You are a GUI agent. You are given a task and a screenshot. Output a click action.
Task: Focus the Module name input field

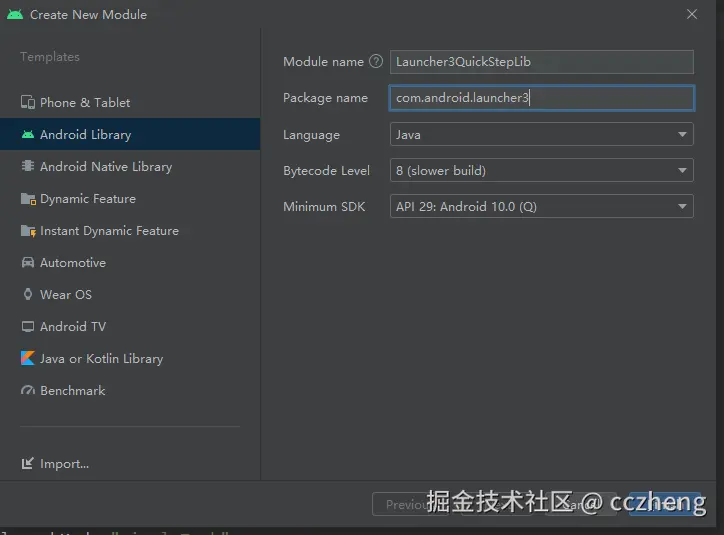click(542, 62)
